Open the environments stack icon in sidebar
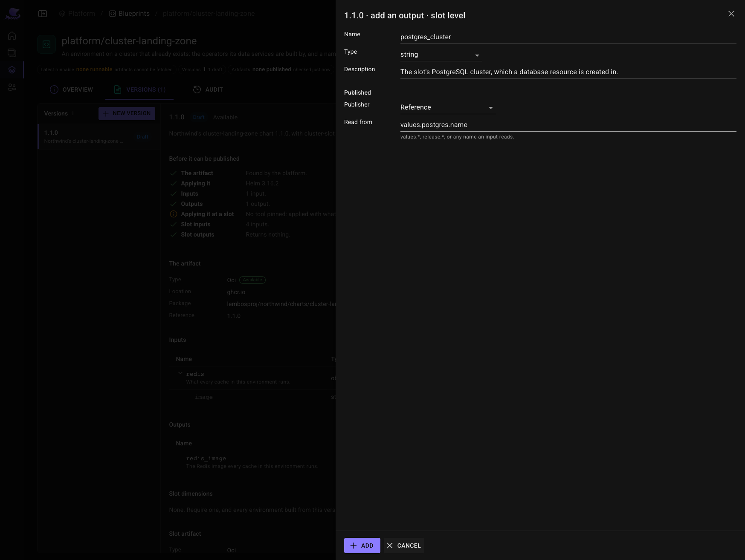 (12, 53)
